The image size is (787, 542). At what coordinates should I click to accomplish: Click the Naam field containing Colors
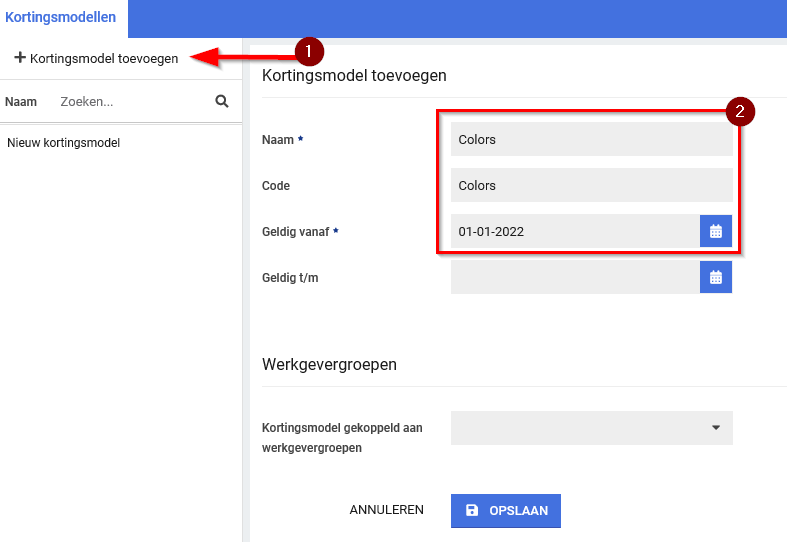tap(590, 140)
